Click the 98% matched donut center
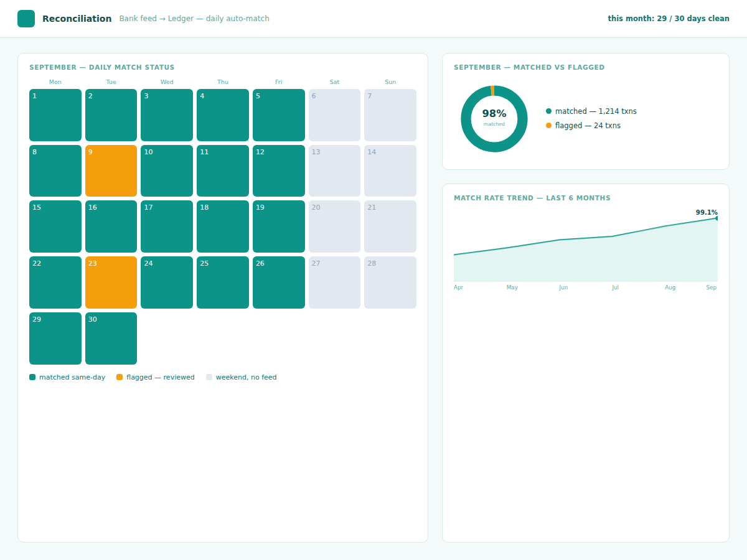 [494, 117]
